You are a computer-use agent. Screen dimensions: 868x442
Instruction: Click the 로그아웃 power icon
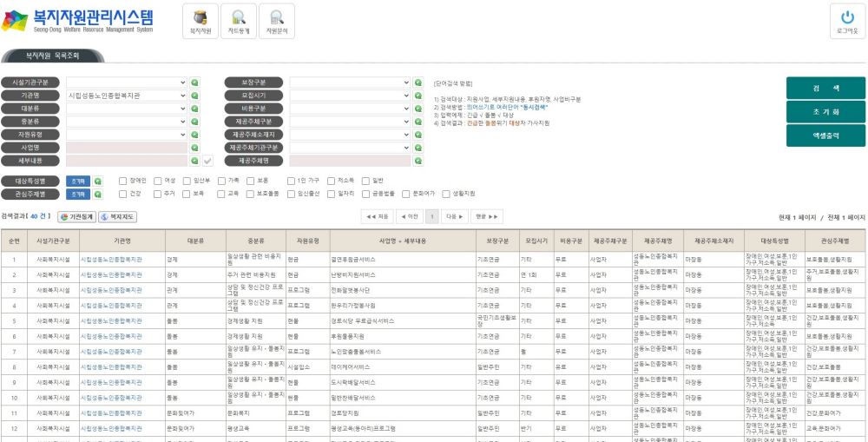click(x=847, y=21)
